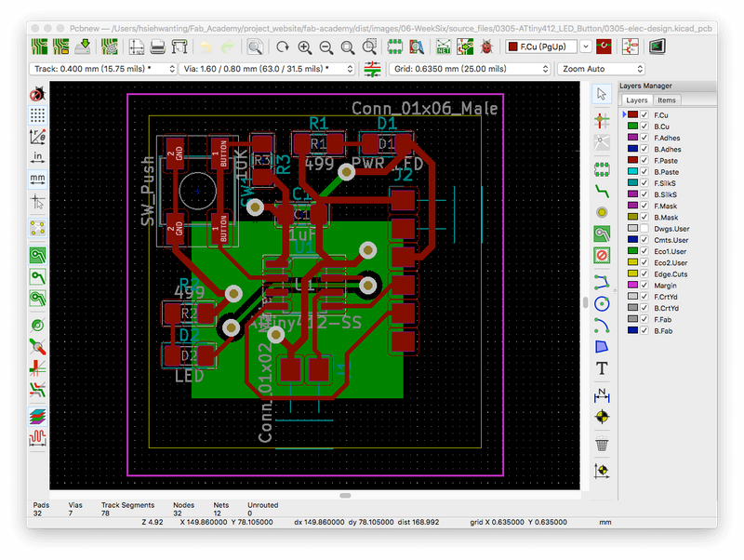
Task: Open the Track width dropdown
Action: coord(103,69)
